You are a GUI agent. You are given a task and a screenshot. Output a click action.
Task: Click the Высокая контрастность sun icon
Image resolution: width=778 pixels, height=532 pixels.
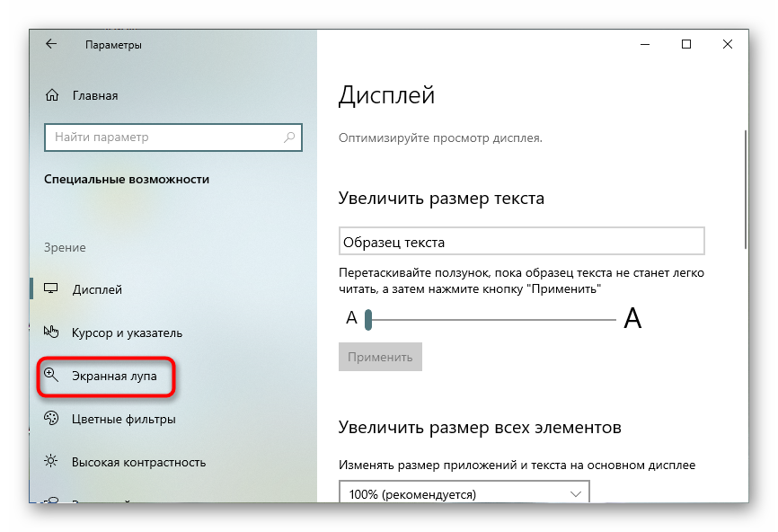[x=51, y=462]
